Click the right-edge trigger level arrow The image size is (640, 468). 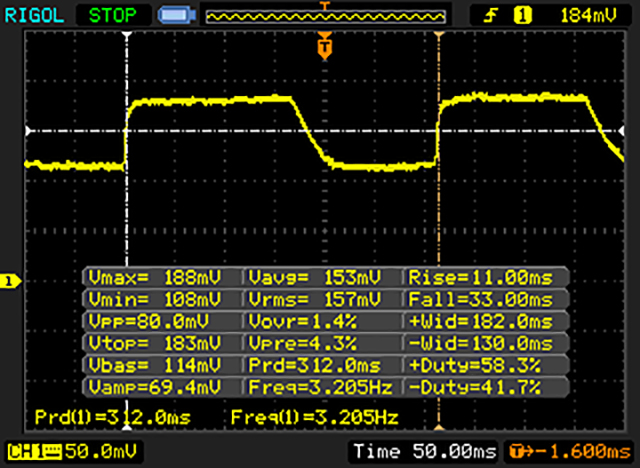(621, 131)
